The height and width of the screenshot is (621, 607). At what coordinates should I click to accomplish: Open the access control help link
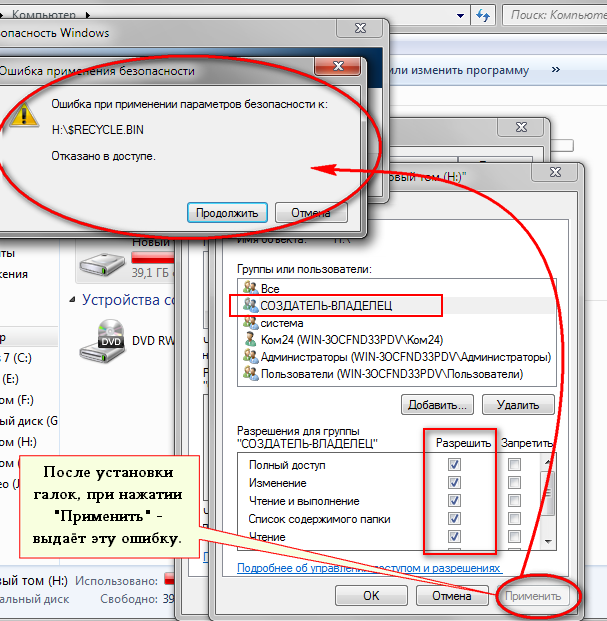(369, 568)
